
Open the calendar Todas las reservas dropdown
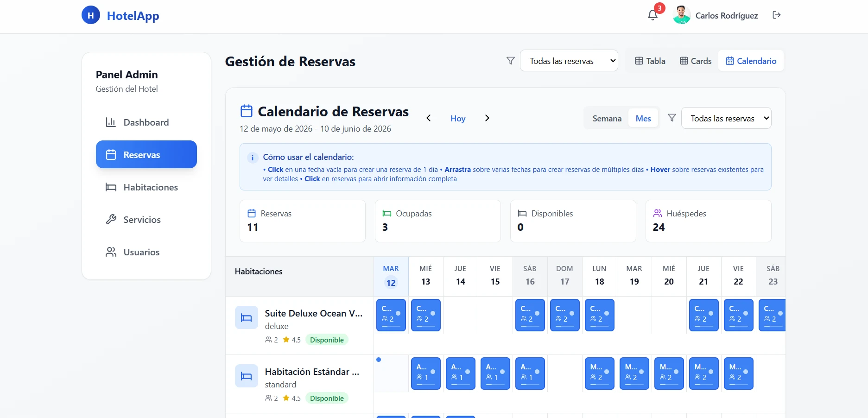tap(726, 118)
